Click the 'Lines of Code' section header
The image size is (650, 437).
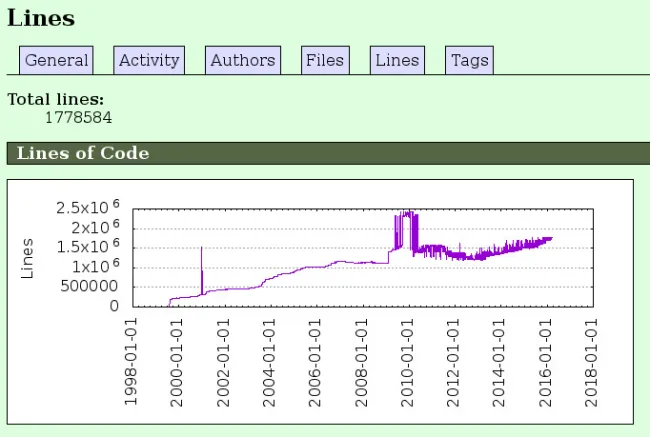[x=328, y=153]
